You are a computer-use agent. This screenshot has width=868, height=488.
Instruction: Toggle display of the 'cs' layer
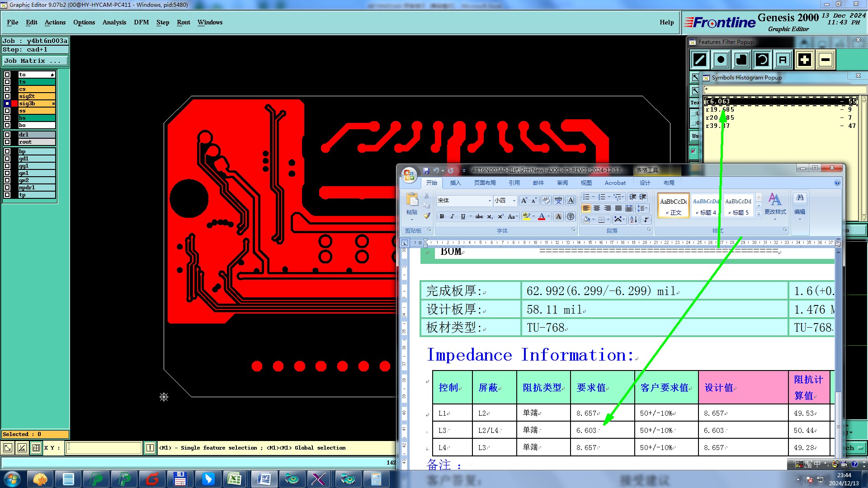pyautogui.click(x=7, y=89)
